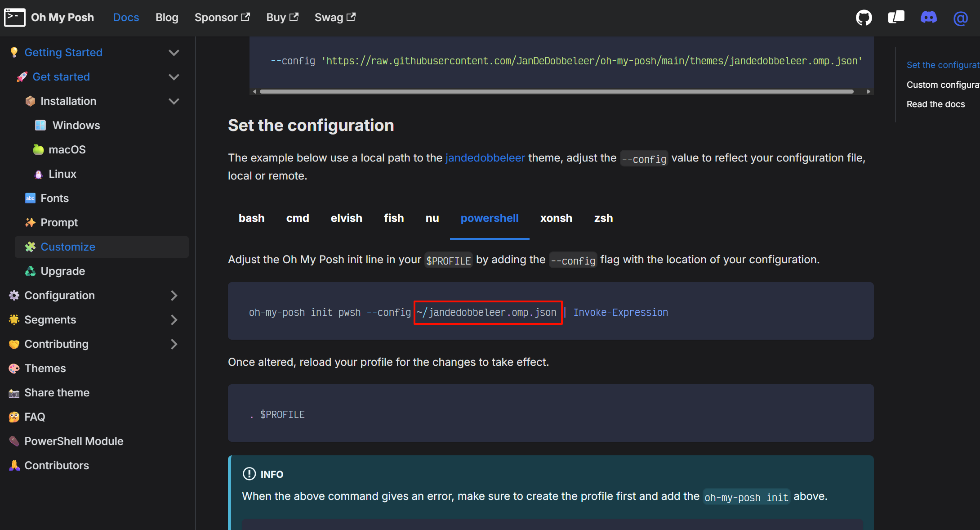Image resolution: width=980 pixels, height=530 pixels.
Task: Click the external link icon next to Sponsor
Action: (245, 17)
